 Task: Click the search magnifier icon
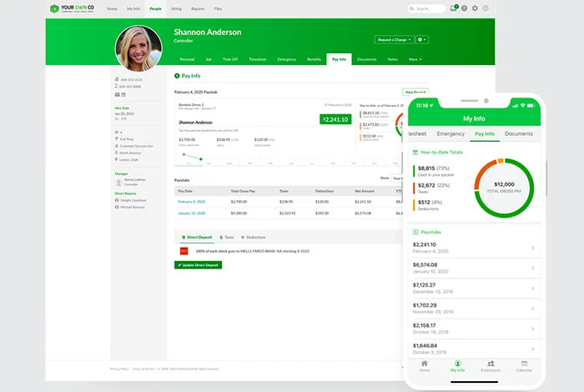(x=412, y=8)
